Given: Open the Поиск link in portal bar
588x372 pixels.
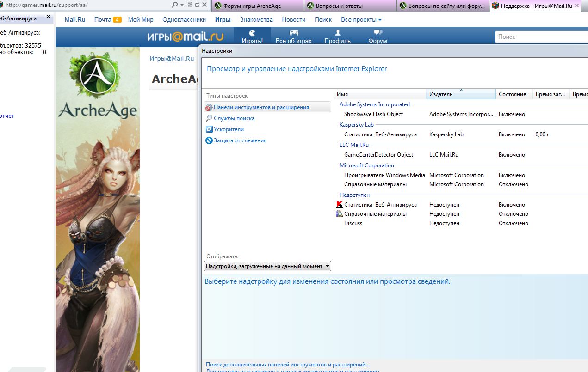Looking at the screenshot, I should (323, 20).
